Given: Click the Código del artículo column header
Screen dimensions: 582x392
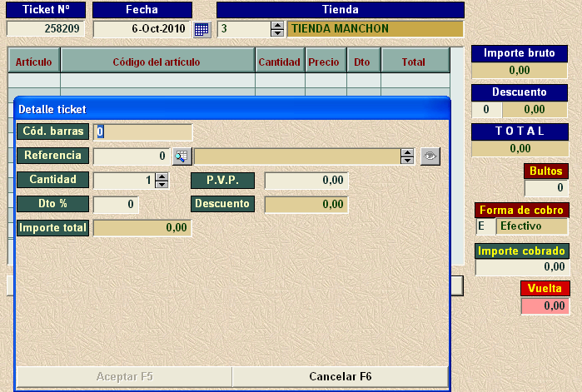Looking at the screenshot, I should click(x=157, y=62).
